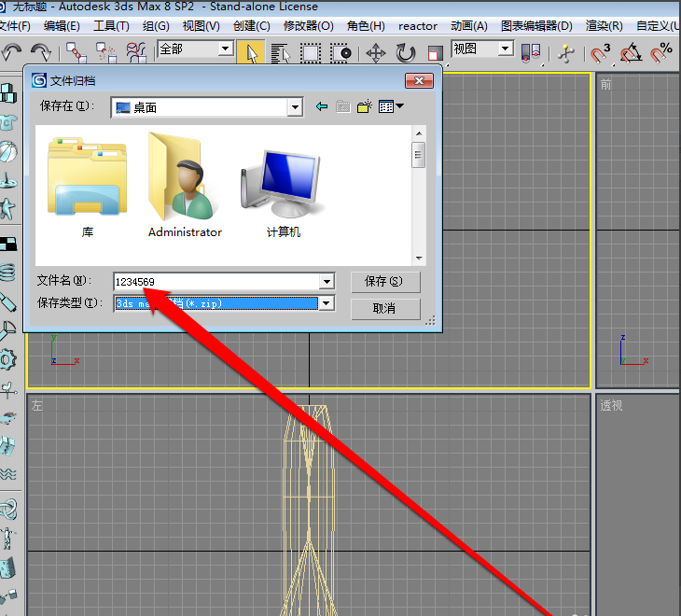681x616 pixels.
Task: Select Administrator folder in file list
Action: pyautogui.click(x=185, y=186)
